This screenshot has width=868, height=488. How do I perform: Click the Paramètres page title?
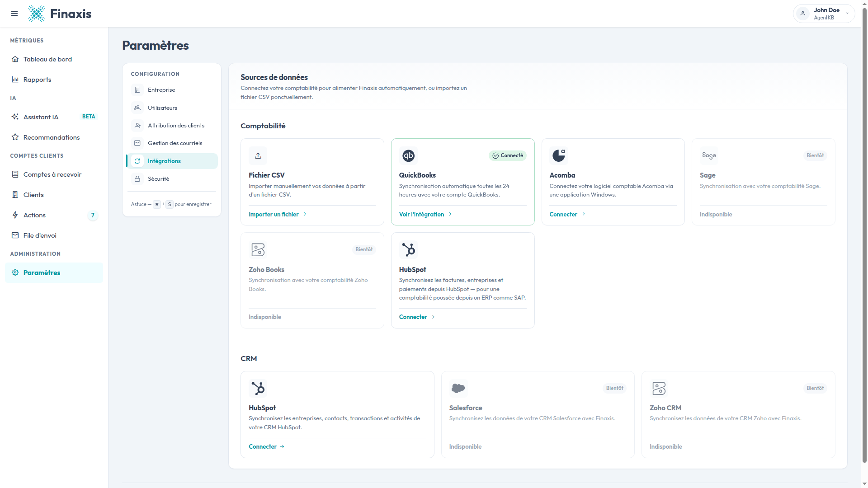point(156,45)
